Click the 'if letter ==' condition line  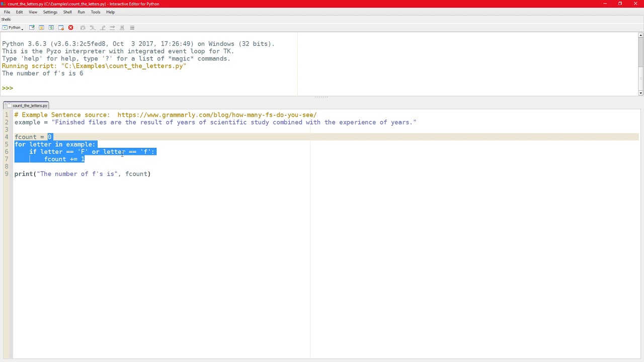click(92, 152)
